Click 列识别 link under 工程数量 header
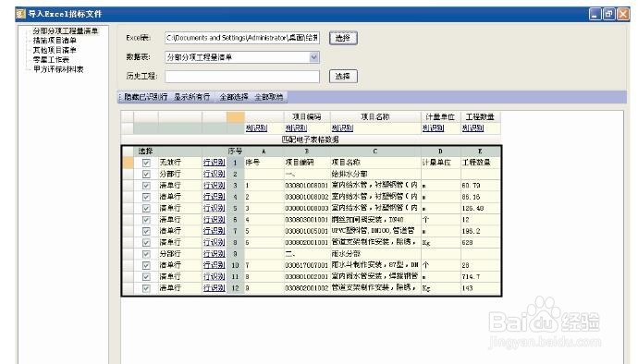This screenshot has height=364, width=638. point(472,127)
